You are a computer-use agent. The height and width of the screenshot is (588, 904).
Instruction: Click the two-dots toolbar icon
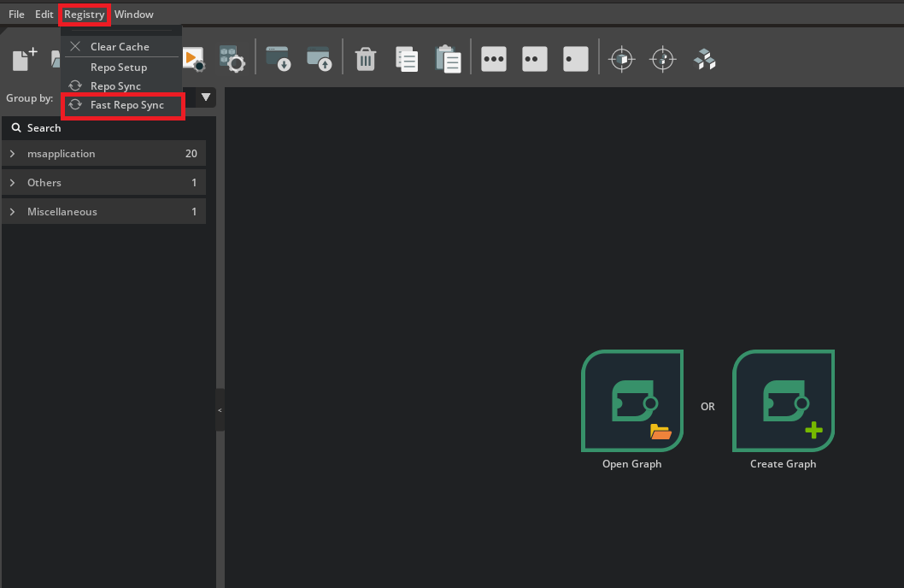click(534, 59)
